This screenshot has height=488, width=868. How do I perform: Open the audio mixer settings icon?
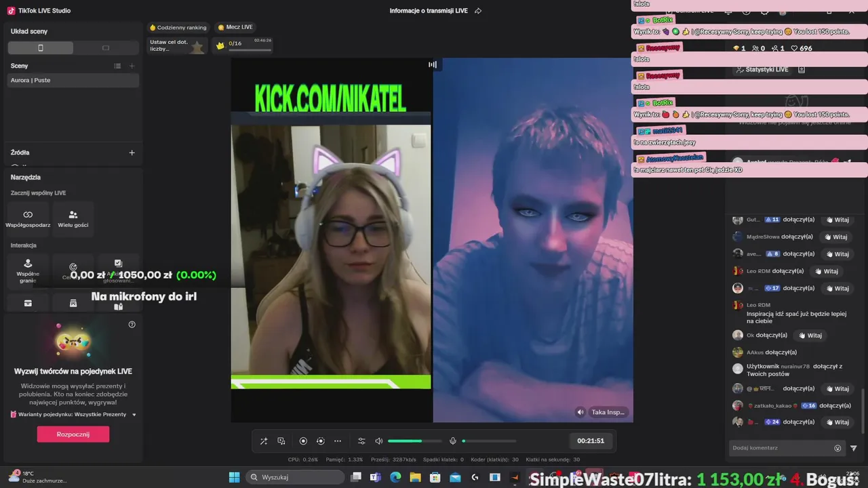361,441
